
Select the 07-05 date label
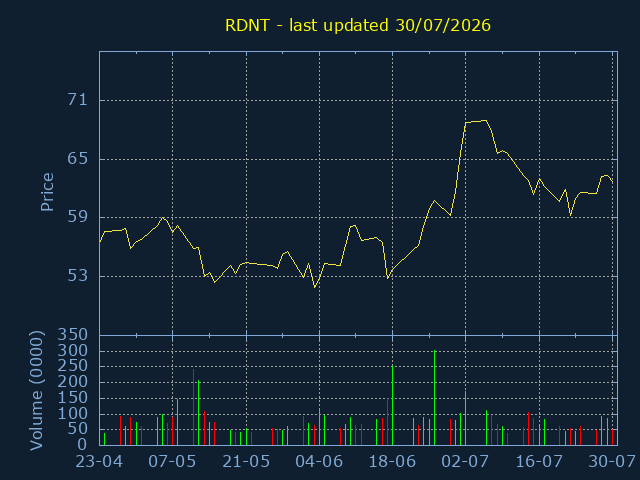click(x=172, y=462)
